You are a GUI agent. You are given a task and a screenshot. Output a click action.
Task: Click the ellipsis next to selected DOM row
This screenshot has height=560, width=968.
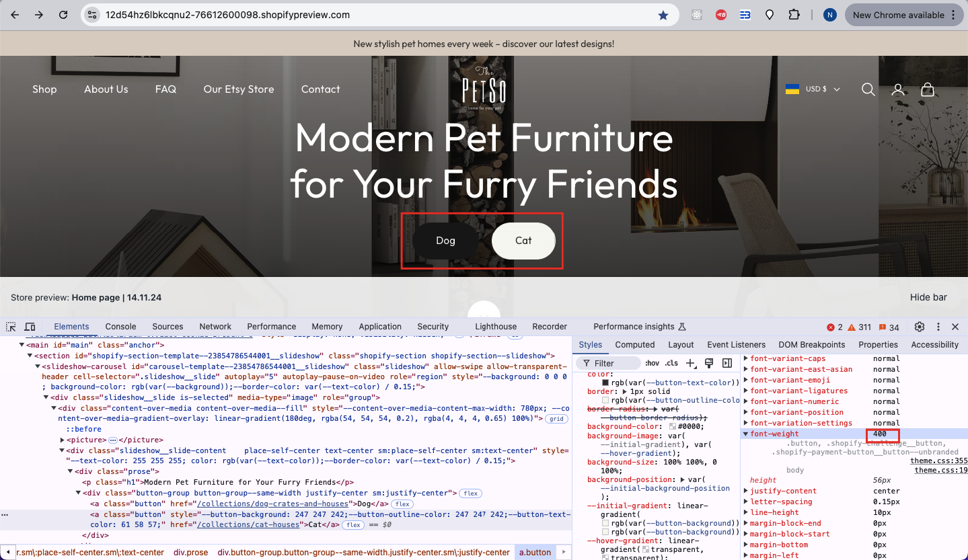click(x=5, y=514)
